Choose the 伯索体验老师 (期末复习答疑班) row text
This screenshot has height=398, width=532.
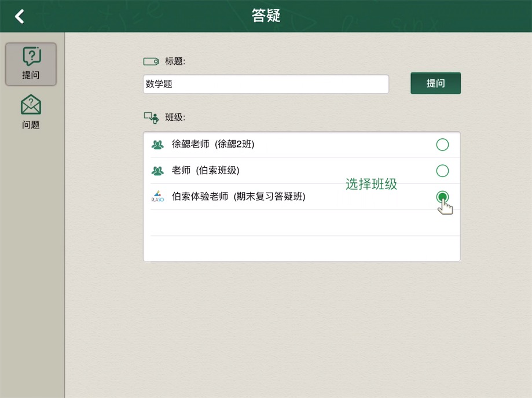(239, 197)
